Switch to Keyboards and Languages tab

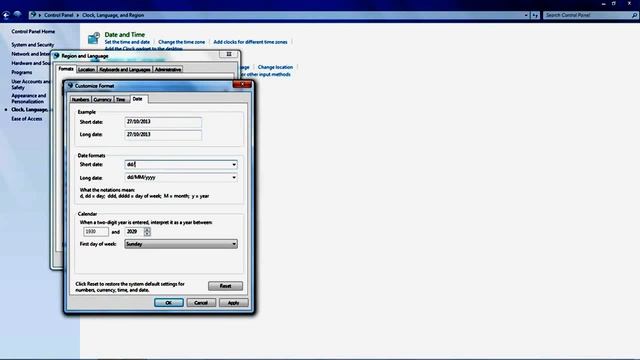coord(125,70)
